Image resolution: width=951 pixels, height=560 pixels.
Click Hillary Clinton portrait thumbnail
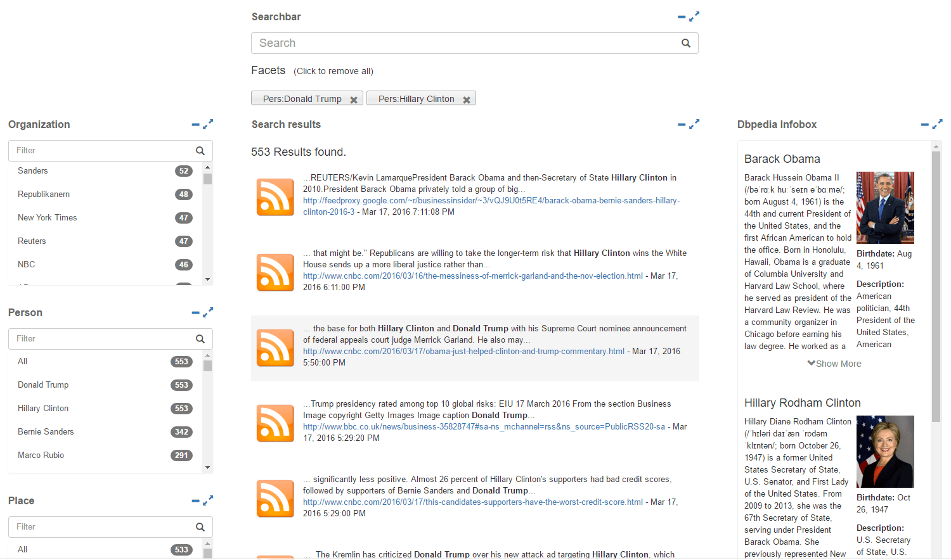(885, 452)
